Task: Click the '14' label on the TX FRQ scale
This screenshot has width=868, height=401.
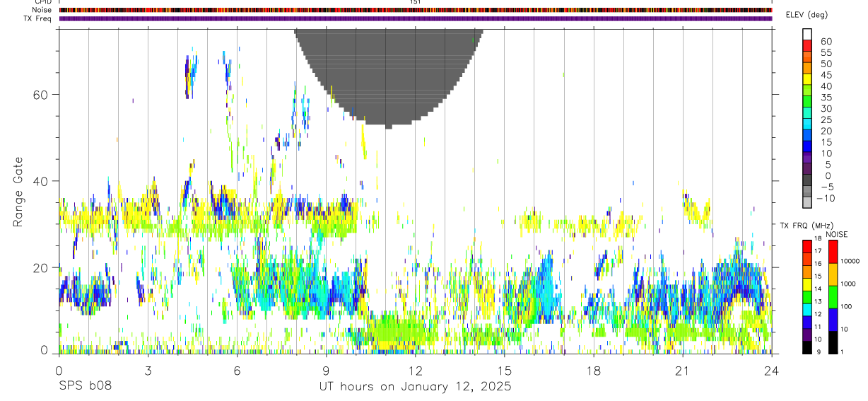Action: [x=818, y=289]
